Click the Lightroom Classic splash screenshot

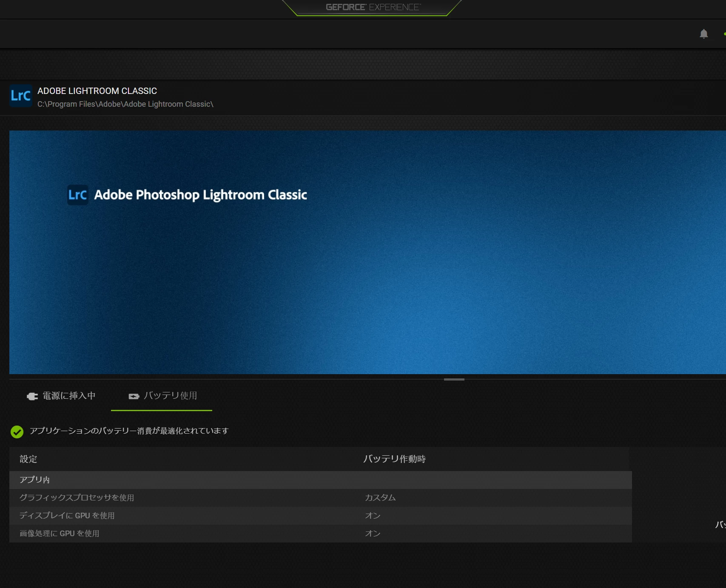(x=367, y=252)
